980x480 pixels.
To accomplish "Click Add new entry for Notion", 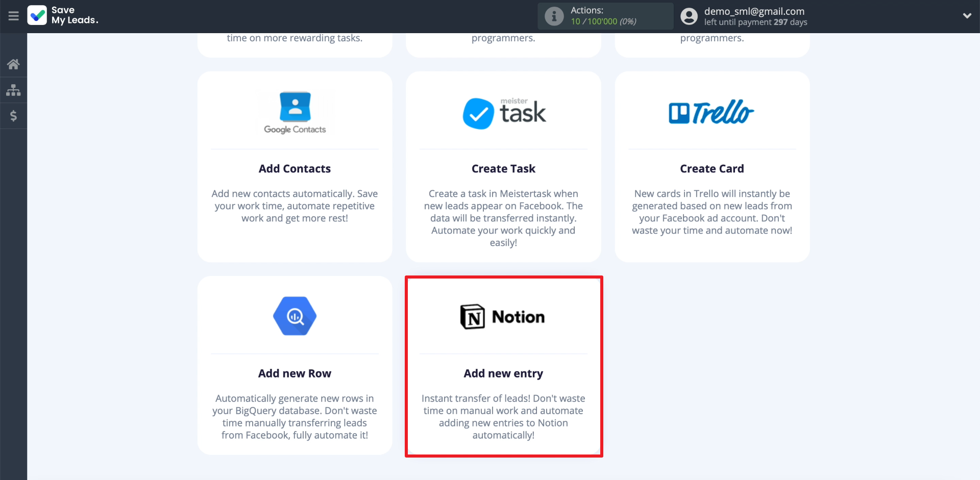I will (503, 373).
